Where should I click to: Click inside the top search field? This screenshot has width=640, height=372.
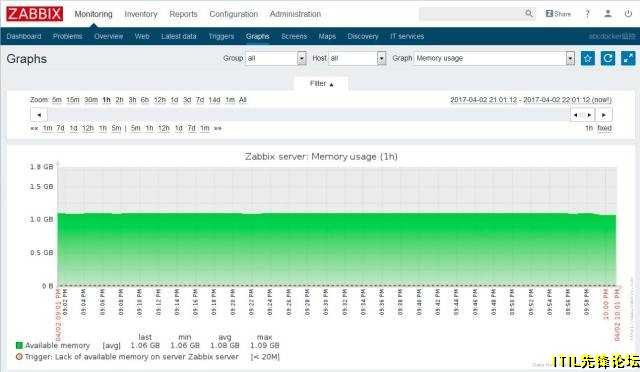(x=471, y=13)
